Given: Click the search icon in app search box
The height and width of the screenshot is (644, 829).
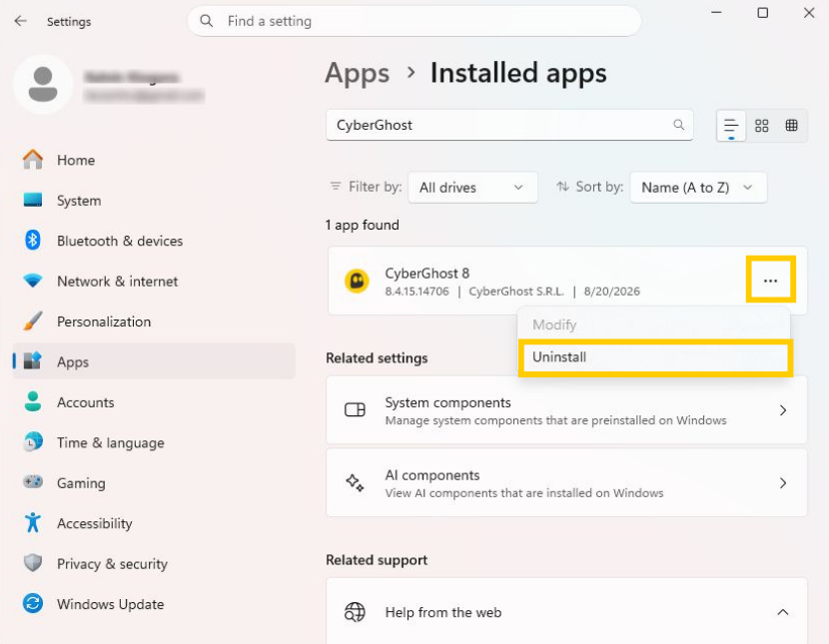Looking at the screenshot, I should [679, 125].
